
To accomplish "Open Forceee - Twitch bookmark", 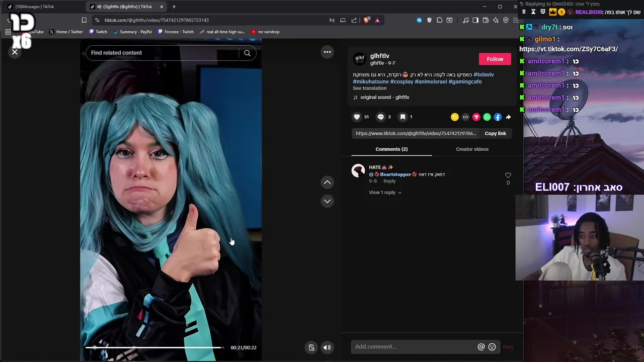I will pyautogui.click(x=176, y=32).
